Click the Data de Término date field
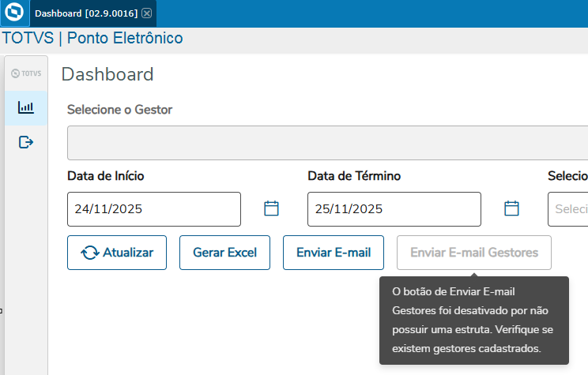Screen dimensions: 588x375 (394, 209)
